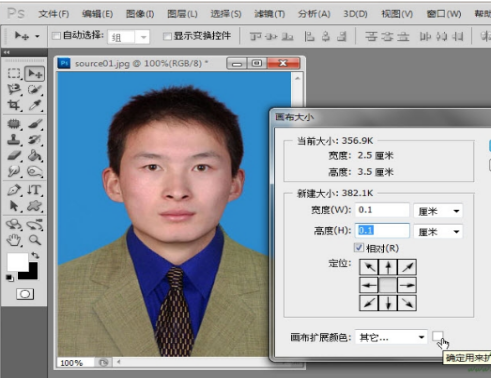Viewport: 492px width, 378px height.
Task: Select the Brush tool
Action: tap(35, 124)
